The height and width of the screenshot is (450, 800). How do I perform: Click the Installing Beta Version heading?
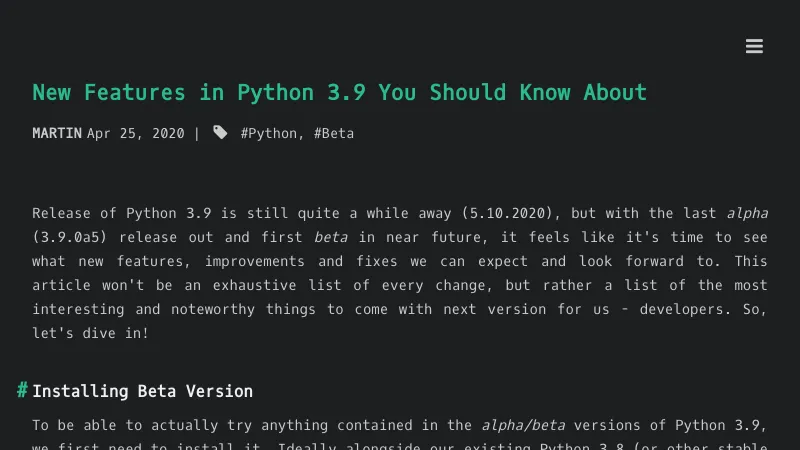pos(142,391)
